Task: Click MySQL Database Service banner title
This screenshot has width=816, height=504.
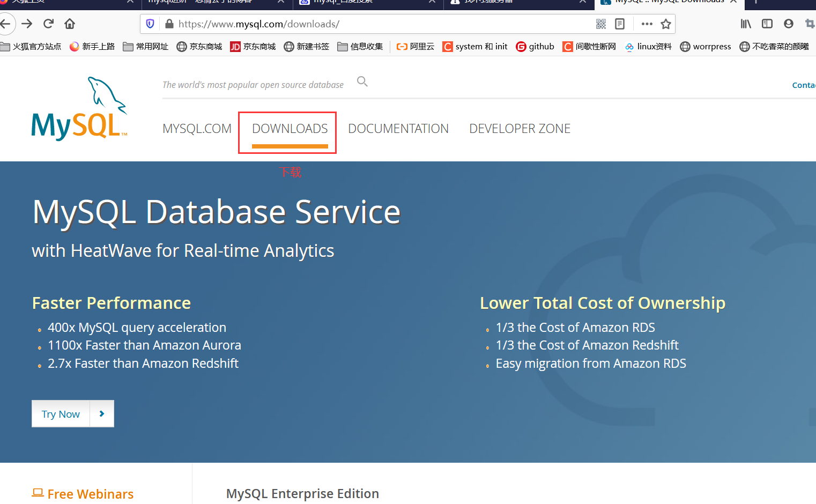Action: pos(217,212)
